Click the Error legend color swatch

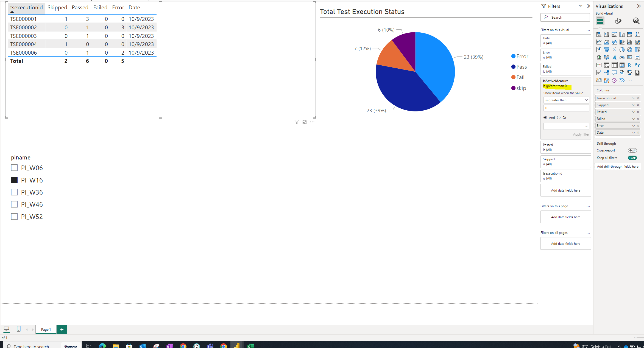[x=513, y=56]
